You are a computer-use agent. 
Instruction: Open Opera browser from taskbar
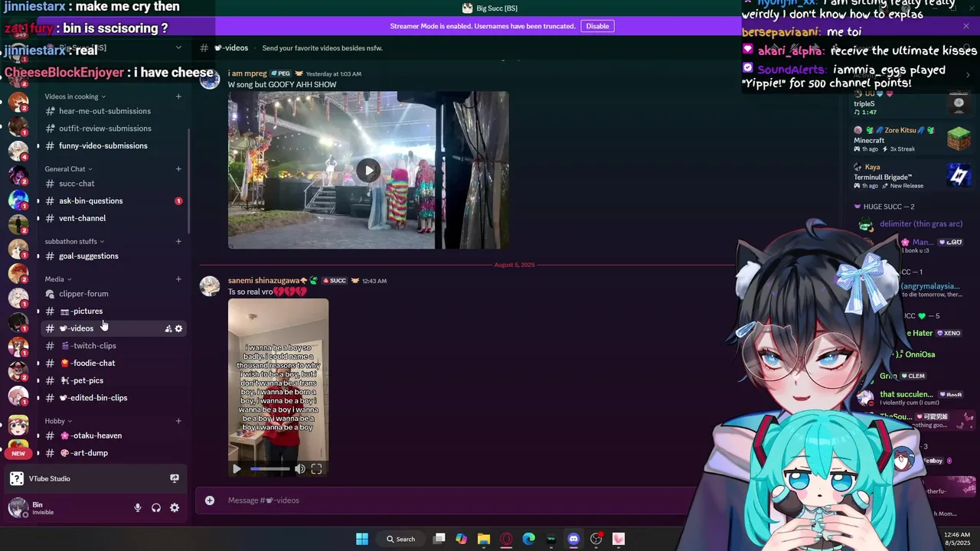coord(506,539)
